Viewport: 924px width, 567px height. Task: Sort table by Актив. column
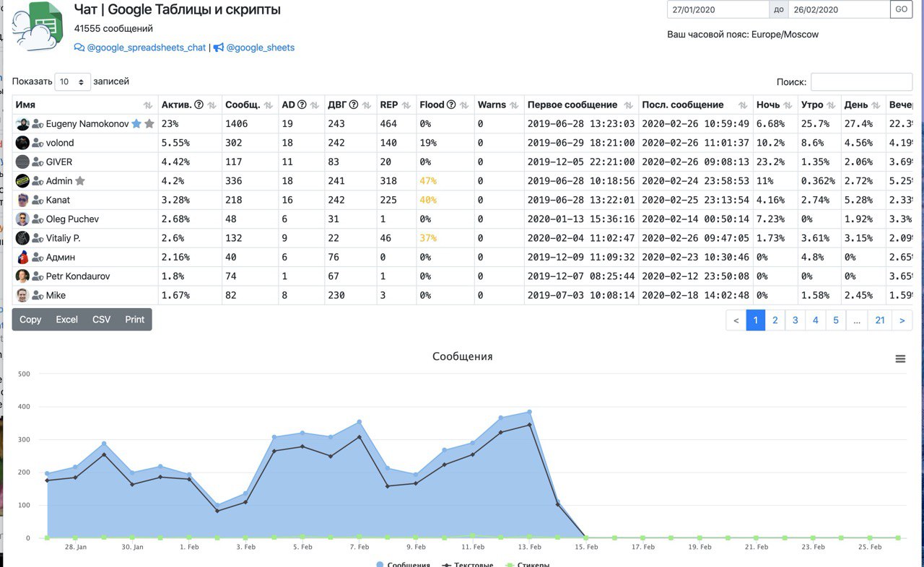click(x=189, y=105)
